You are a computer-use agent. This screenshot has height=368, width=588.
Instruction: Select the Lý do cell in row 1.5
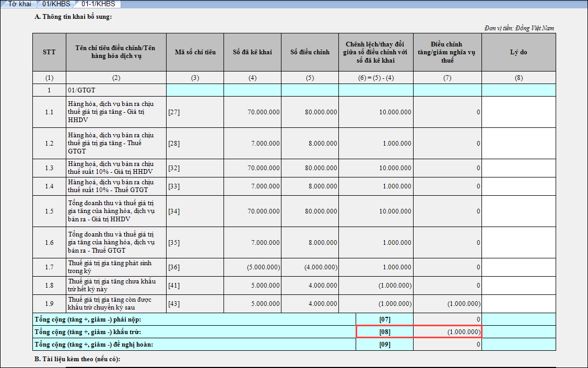tap(519, 211)
